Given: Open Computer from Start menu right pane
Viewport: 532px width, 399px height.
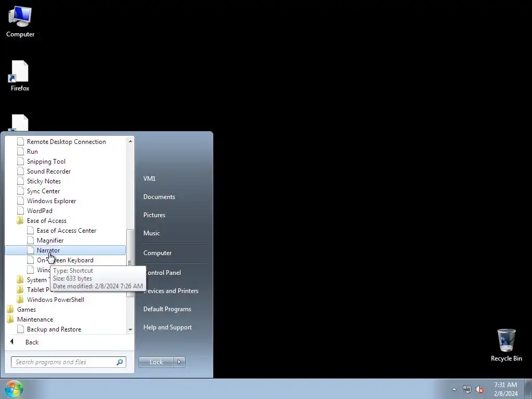Looking at the screenshot, I should click(x=157, y=253).
